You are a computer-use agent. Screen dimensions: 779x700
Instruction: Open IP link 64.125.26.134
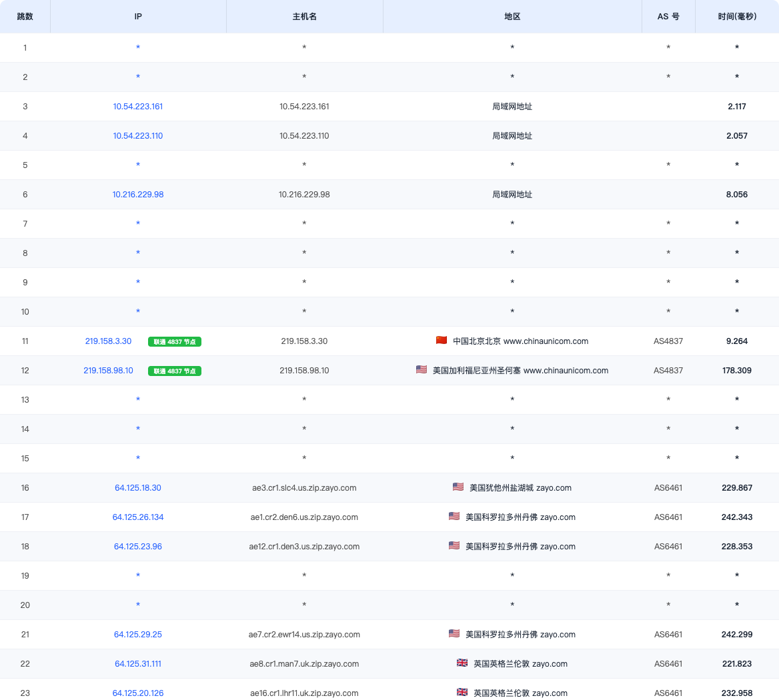[137, 517]
